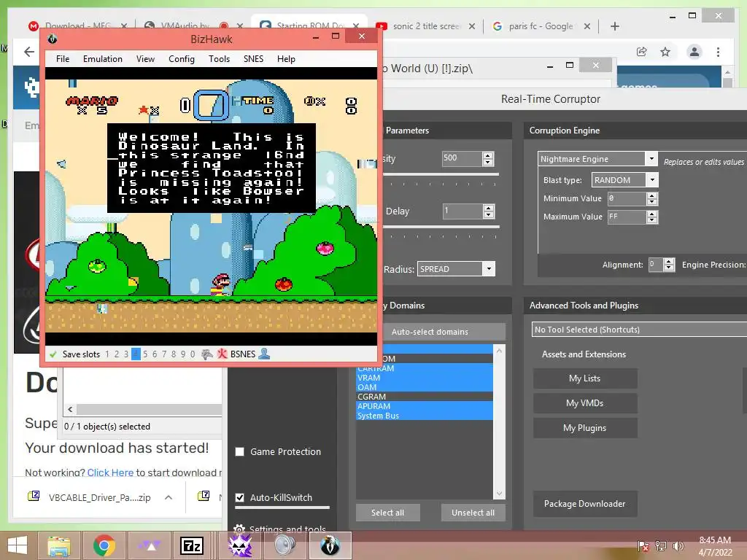Image resolution: width=747 pixels, height=560 pixels.
Task: Select save slot 0 in BizHawk
Action: coord(193,354)
